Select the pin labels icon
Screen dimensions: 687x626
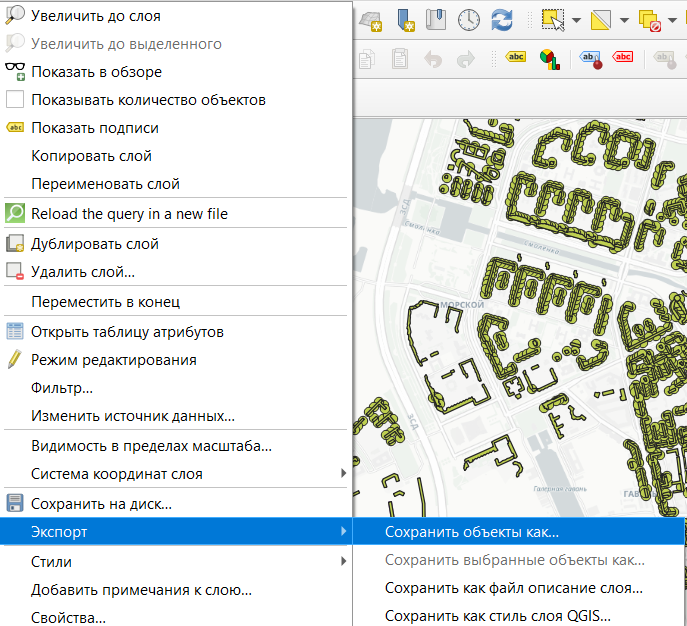(591, 60)
